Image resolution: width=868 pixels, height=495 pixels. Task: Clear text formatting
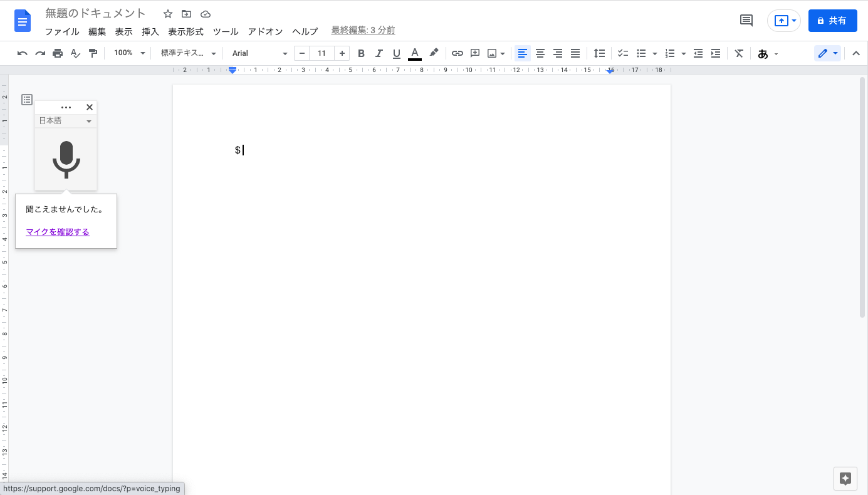coord(740,53)
